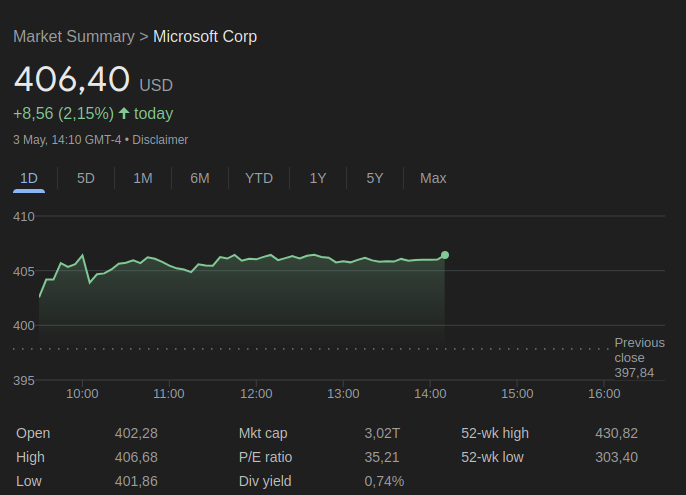Select the 5Y time range tab
Screen dimensions: 686x495
click(x=374, y=179)
